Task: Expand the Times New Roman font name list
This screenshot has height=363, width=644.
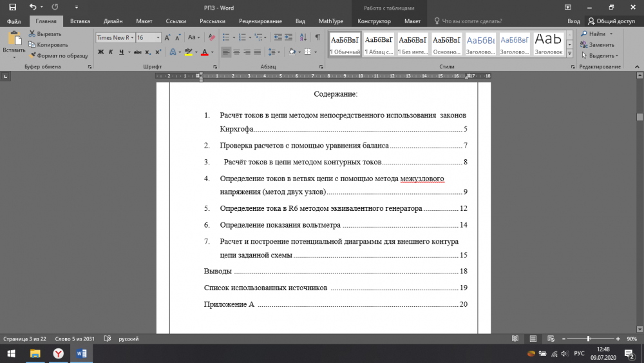Action: [x=131, y=37]
